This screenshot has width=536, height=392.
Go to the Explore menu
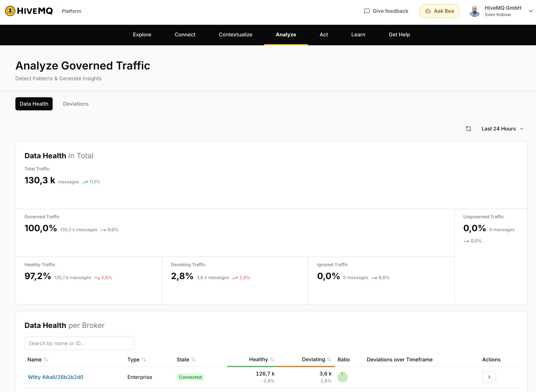point(142,35)
